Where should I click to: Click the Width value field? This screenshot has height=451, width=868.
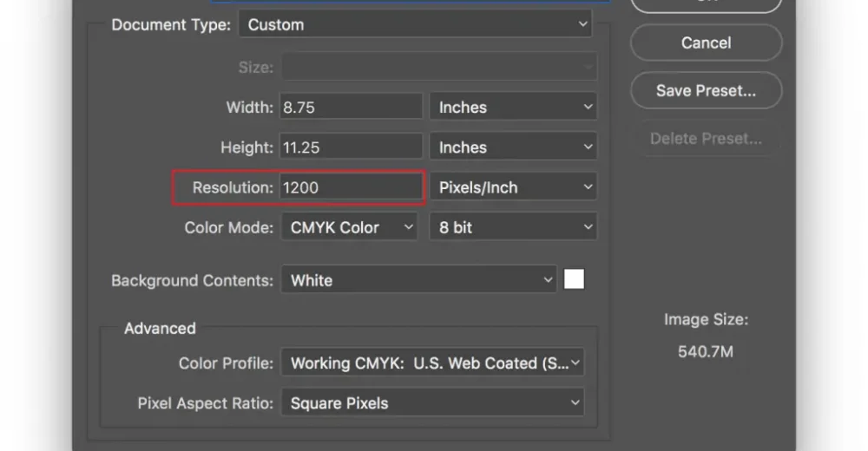(x=351, y=108)
